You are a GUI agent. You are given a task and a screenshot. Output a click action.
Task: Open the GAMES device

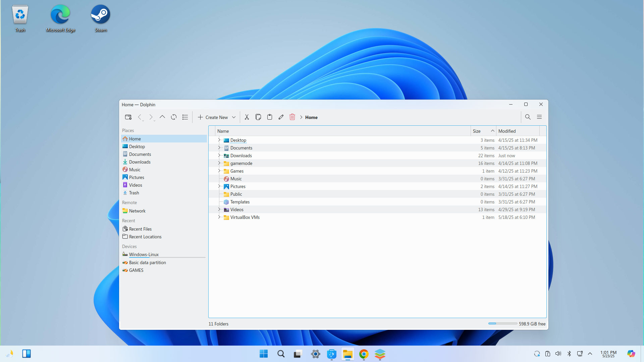point(164,270)
